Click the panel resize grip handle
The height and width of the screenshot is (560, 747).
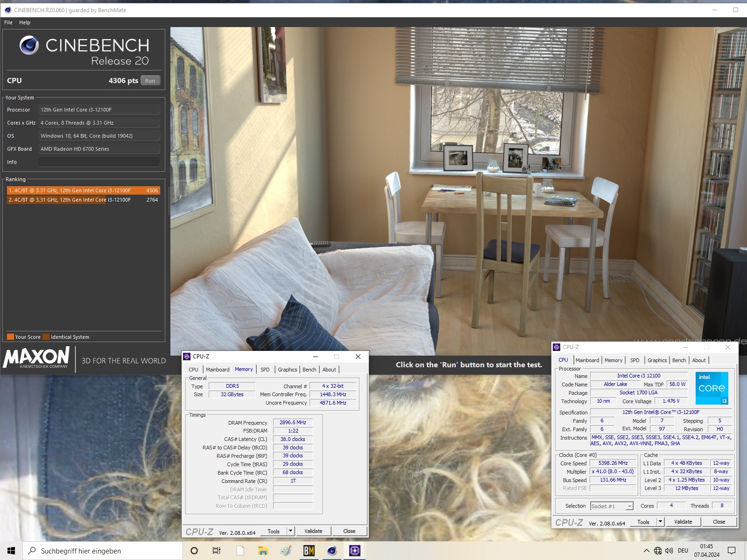click(169, 201)
